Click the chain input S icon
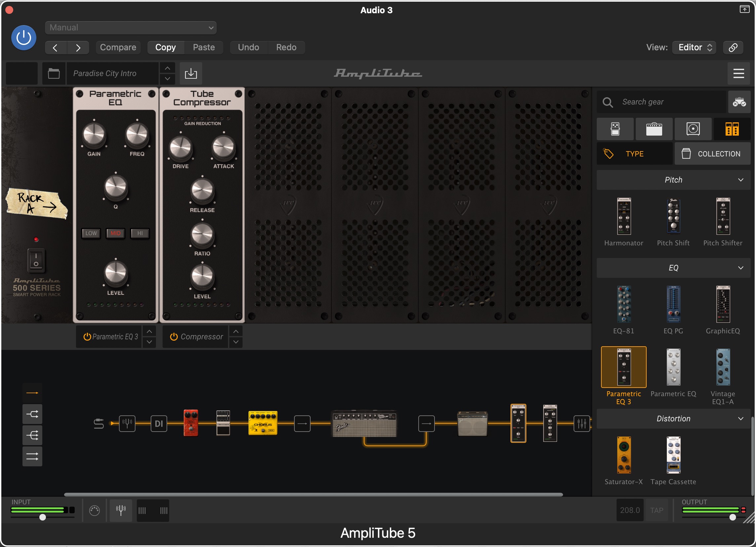756x547 pixels. pos(99,424)
